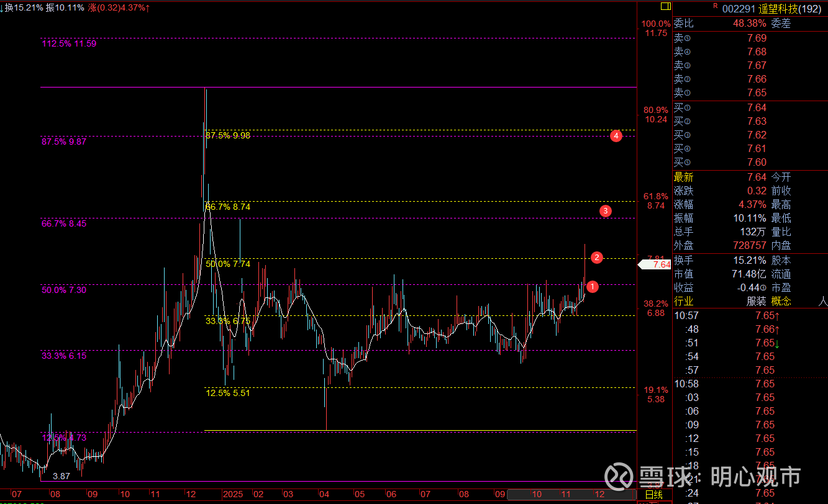Select the 卖③ ask price 7.67

757,65
